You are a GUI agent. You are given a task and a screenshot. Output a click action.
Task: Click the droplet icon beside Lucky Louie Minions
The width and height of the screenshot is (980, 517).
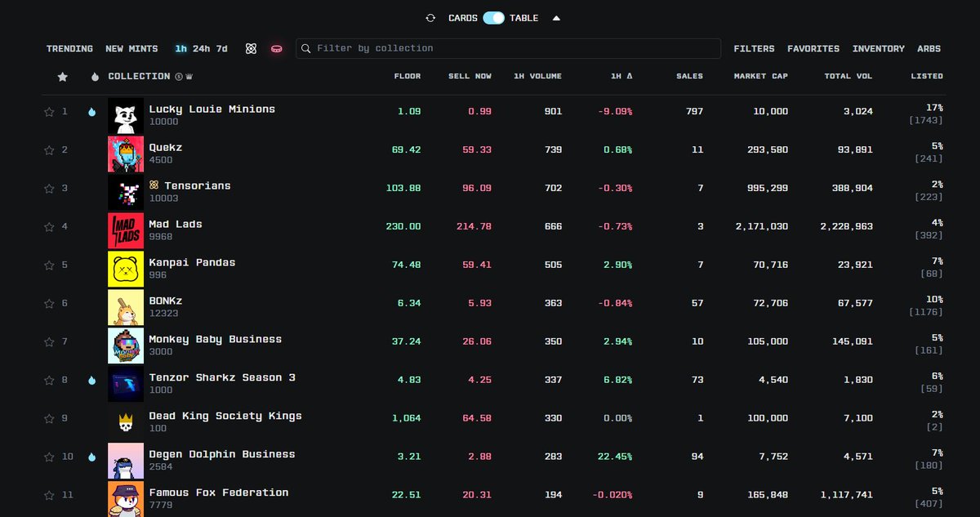pos(91,112)
